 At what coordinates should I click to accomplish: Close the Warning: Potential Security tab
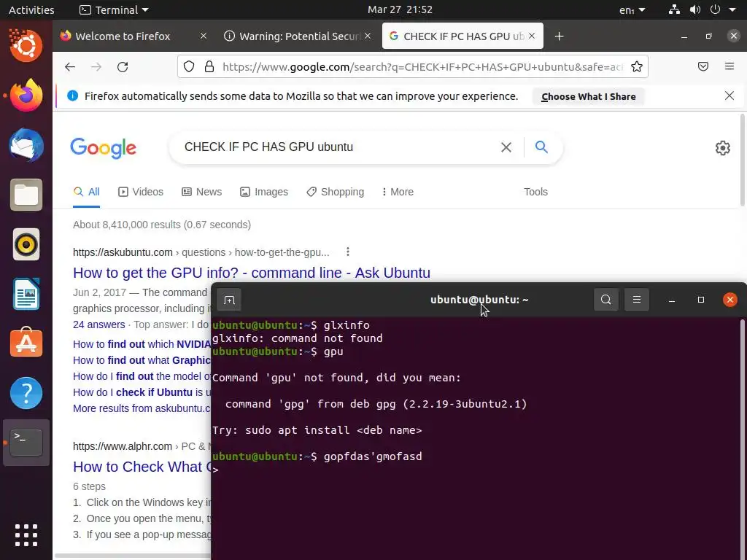[368, 36]
